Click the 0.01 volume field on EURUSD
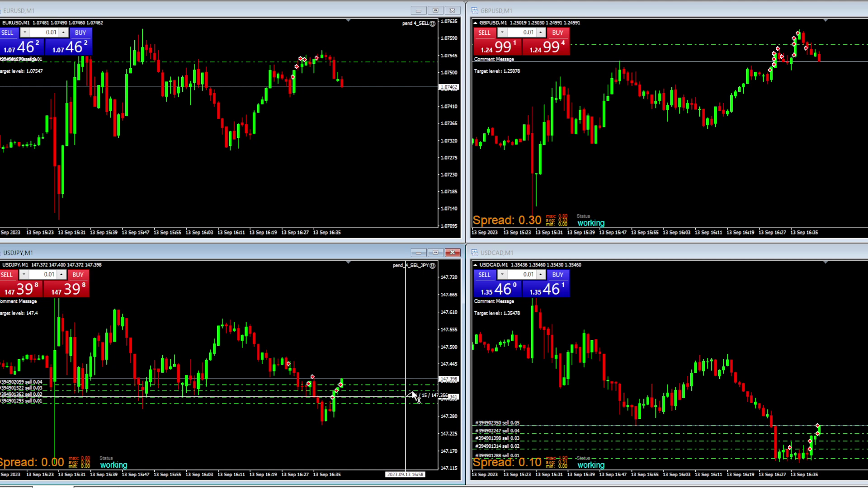 [44, 33]
